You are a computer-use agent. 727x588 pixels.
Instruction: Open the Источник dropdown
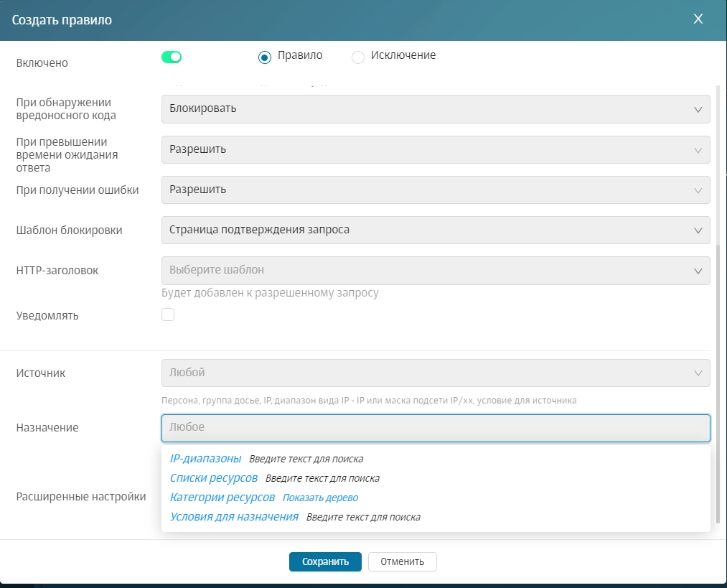click(x=436, y=373)
